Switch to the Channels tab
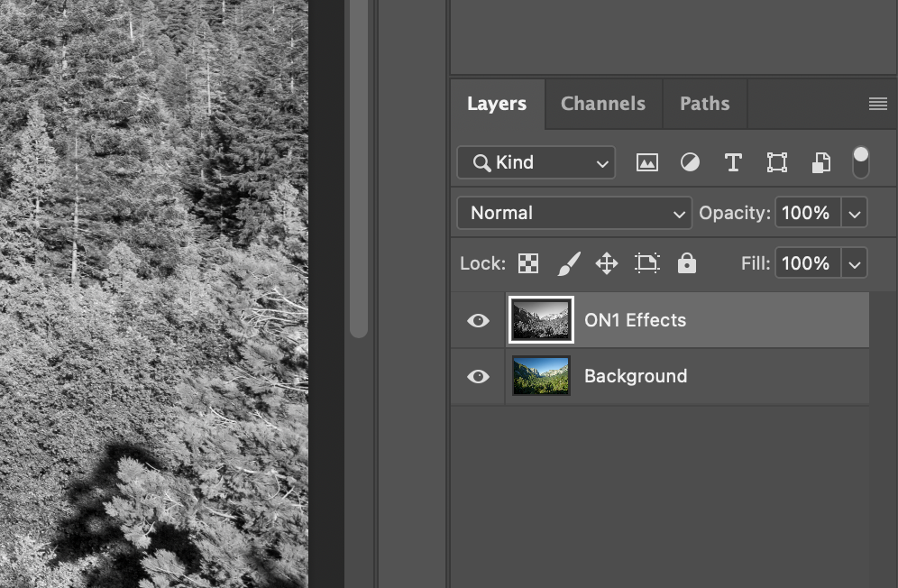This screenshot has height=588, width=898. click(603, 104)
